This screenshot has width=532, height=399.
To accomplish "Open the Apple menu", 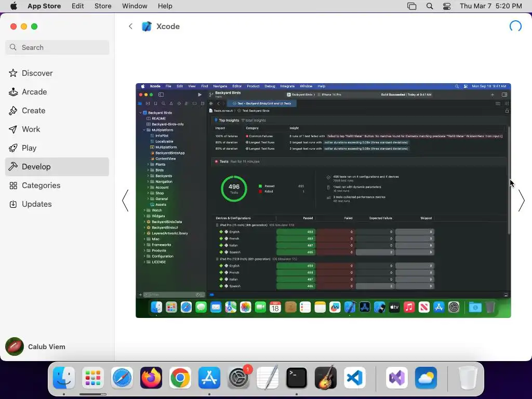I will [14, 6].
